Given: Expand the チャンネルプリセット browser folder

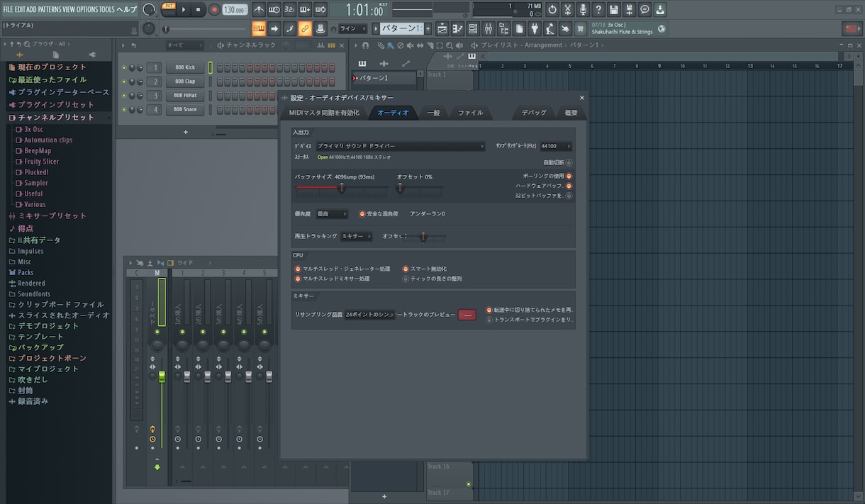Looking at the screenshot, I should (56, 117).
